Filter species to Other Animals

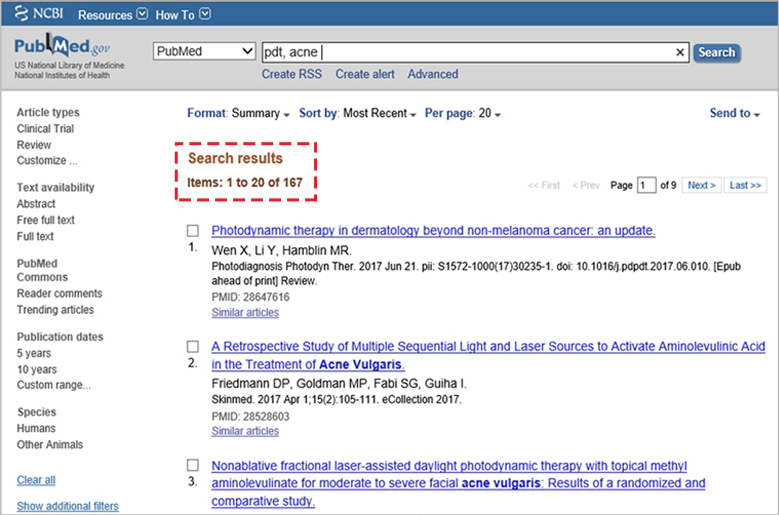pyautogui.click(x=50, y=444)
